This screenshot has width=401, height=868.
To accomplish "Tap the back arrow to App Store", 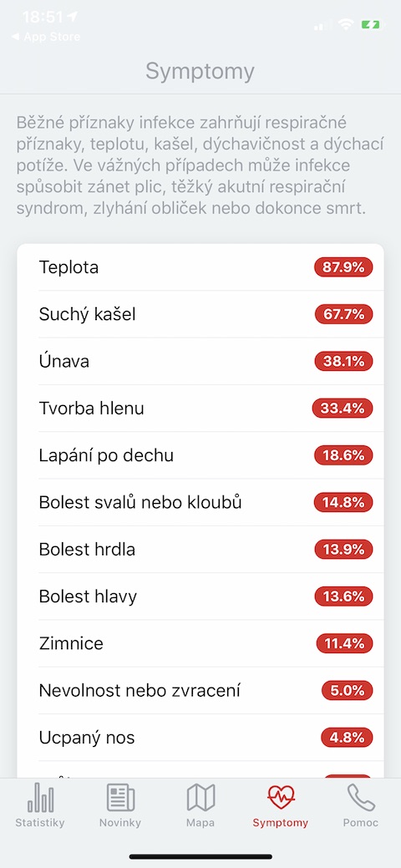I will (14, 37).
